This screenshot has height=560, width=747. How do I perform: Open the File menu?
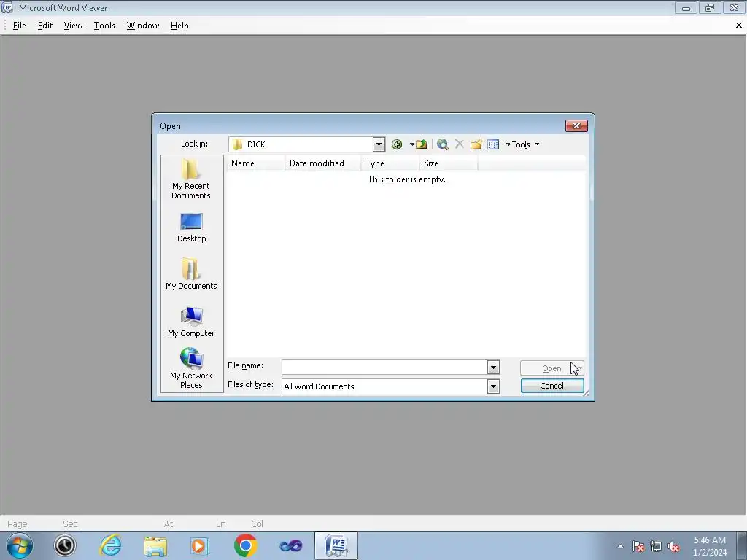pyautogui.click(x=20, y=26)
